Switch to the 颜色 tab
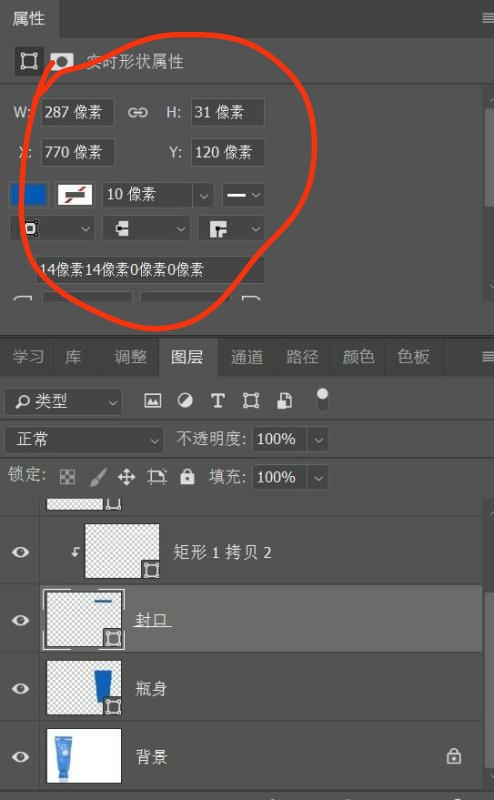This screenshot has height=800, width=494. click(358, 357)
